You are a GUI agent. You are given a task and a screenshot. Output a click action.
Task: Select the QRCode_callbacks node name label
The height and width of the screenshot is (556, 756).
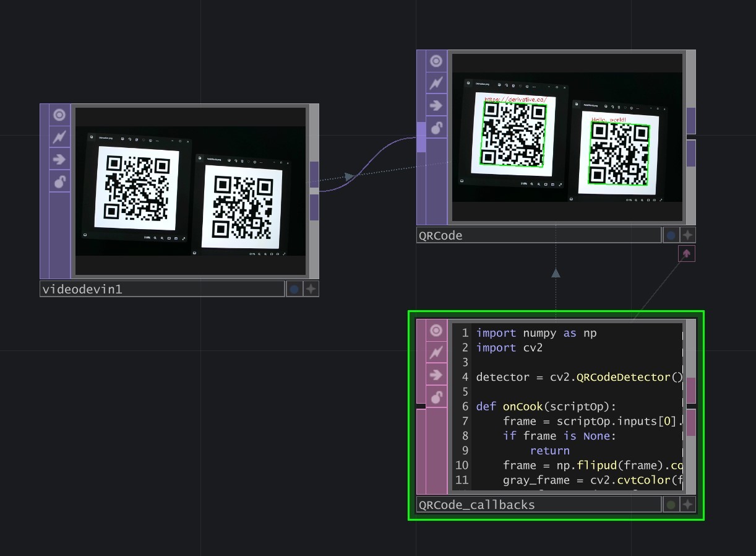point(539,505)
